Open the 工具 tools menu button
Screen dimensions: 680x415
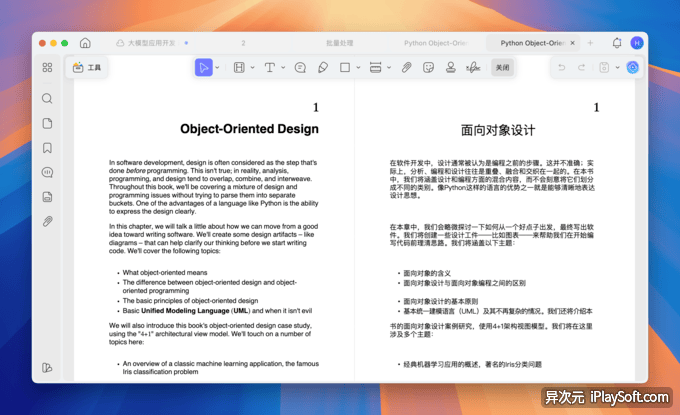(x=87, y=67)
